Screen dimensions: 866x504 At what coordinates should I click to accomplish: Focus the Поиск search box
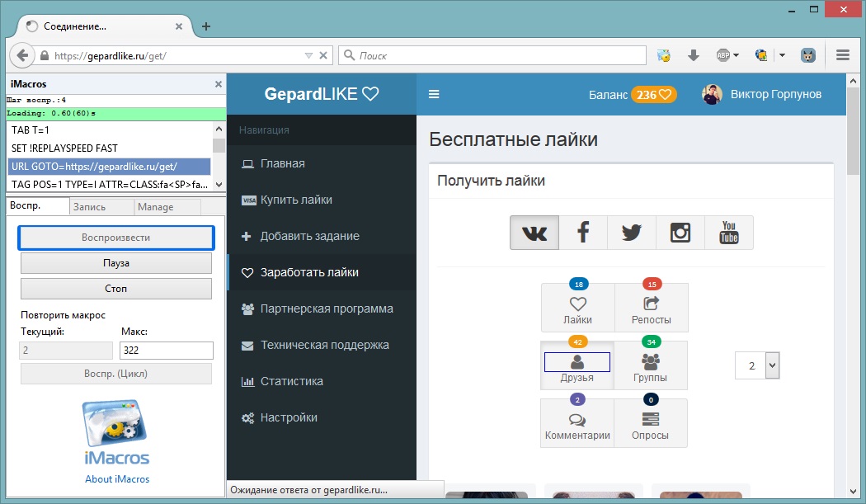click(x=492, y=55)
